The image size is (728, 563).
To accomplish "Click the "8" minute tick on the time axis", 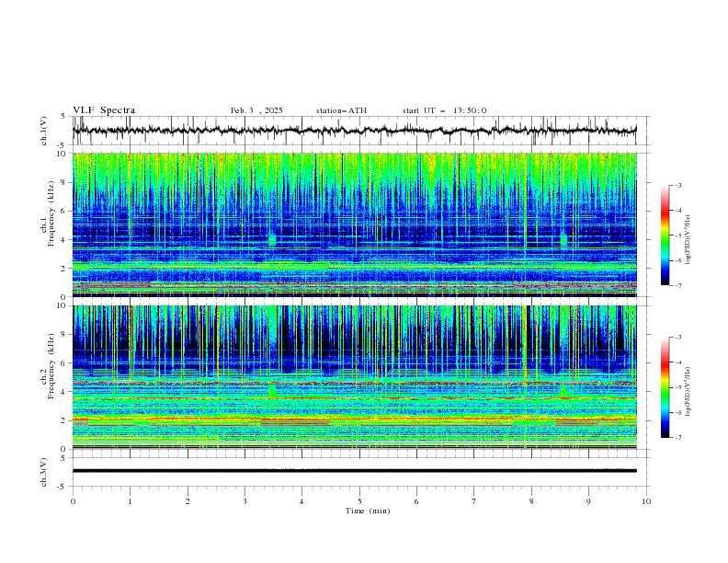I will coord(531,501).
